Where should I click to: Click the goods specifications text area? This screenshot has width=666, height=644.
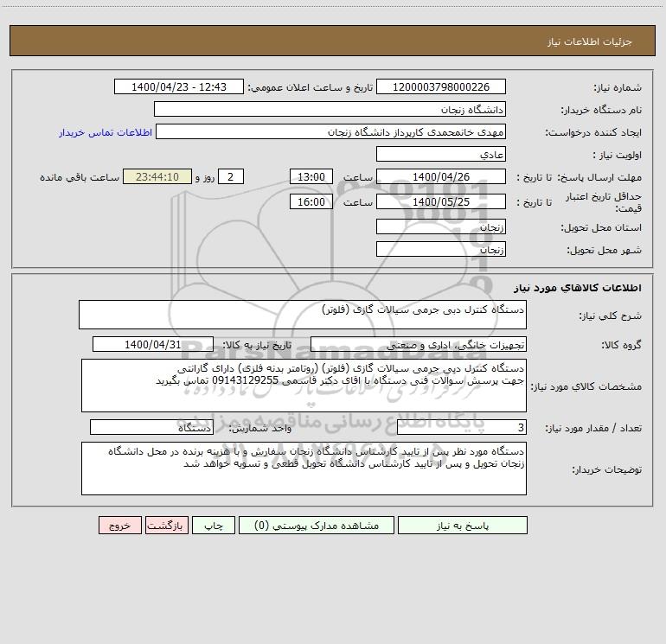click(x=304, y=386)
